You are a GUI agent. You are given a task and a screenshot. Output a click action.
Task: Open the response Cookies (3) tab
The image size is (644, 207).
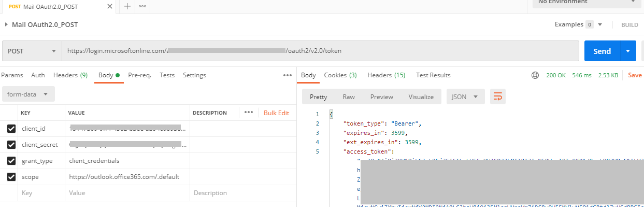(x=340, y=75)
